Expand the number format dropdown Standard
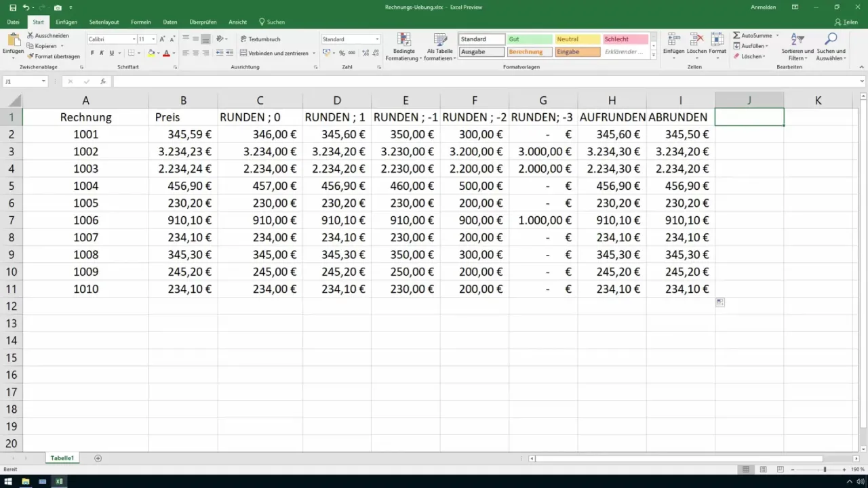The height and width of the screenshot is (488, 868). point(377,39)
